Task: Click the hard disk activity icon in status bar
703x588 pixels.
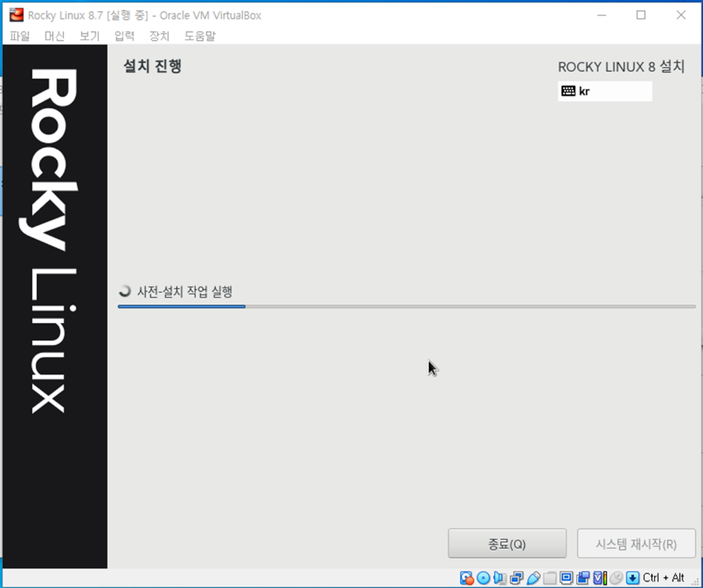Action: coord(467,578)
